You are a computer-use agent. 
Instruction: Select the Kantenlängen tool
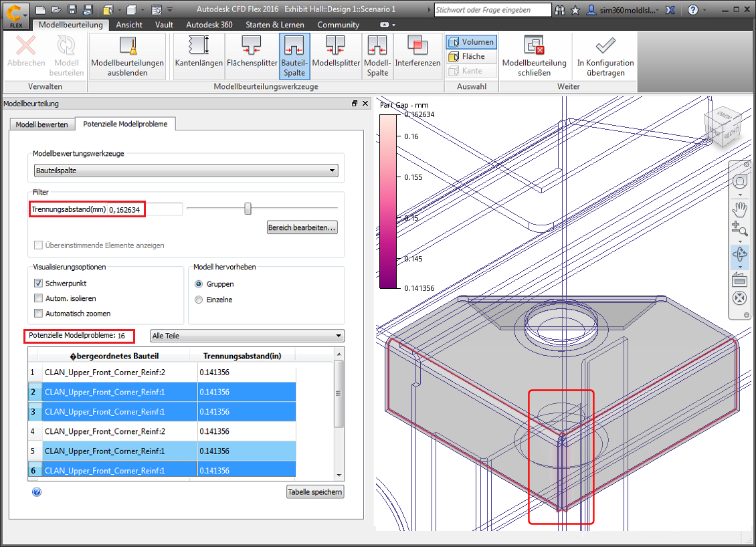[199, 56]
